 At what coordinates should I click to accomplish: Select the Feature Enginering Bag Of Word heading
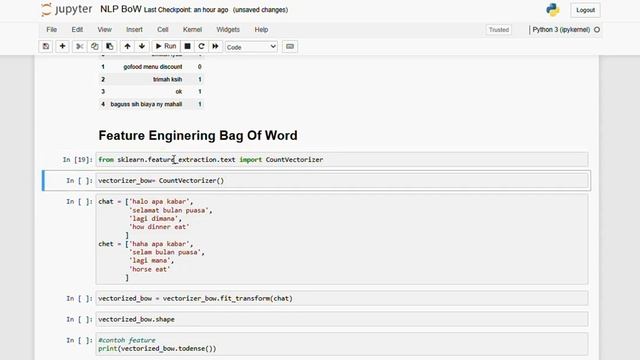(198, 136)
